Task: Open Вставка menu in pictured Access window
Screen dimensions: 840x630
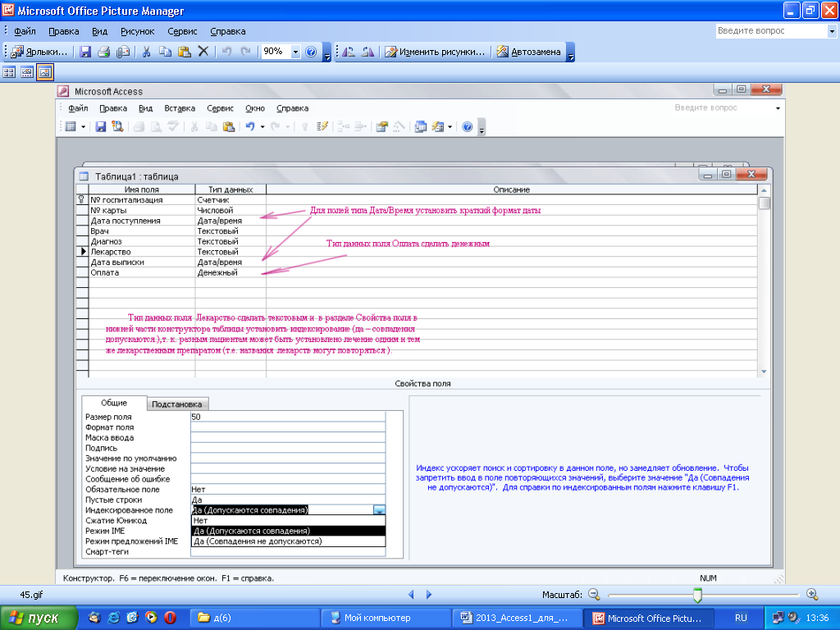Action: tap(180, 108)
